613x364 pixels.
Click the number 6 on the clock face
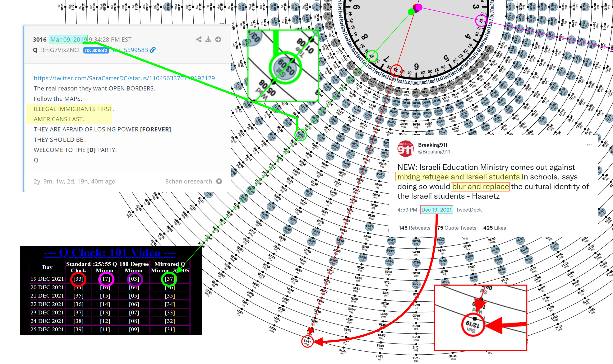pyautogui.click(x=416, y=66)
